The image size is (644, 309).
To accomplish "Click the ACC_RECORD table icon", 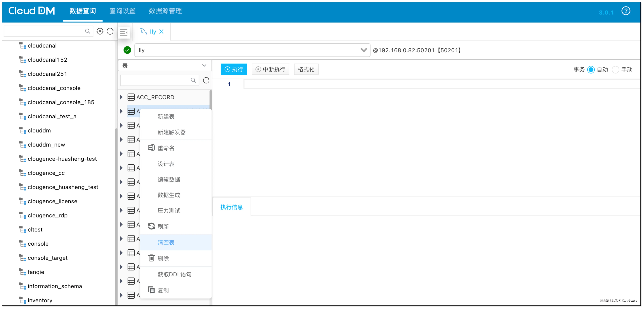I will [131, 97].
